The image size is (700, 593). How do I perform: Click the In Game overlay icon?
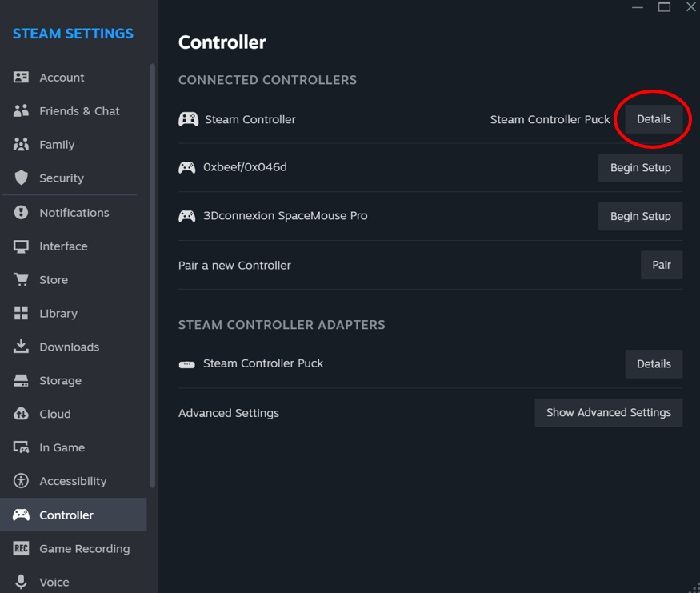(21, 447)
